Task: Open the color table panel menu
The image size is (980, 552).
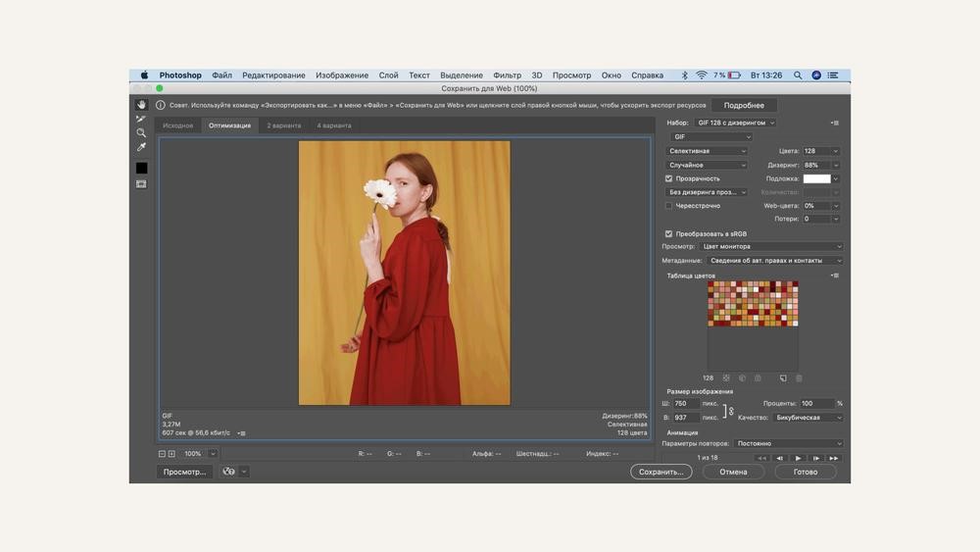Action: pos(835,276)
